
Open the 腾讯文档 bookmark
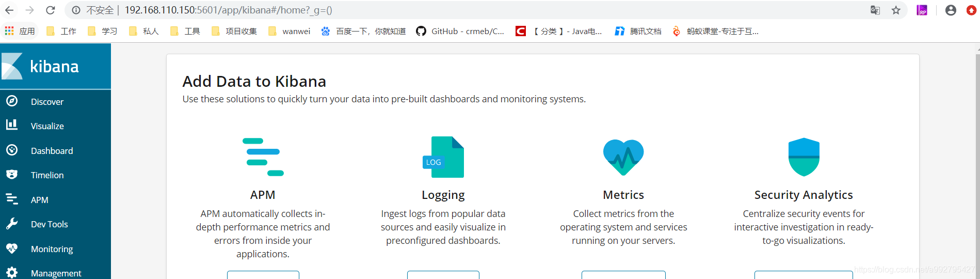point(638,31)
